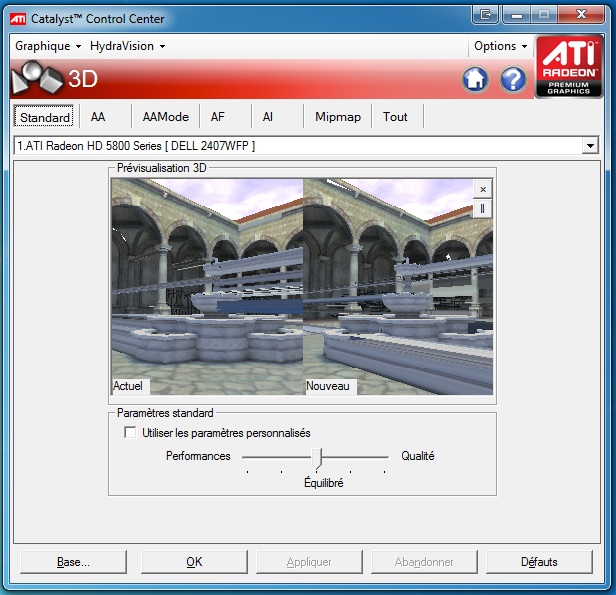Pause the 3D preview animation

pos(483,208)
